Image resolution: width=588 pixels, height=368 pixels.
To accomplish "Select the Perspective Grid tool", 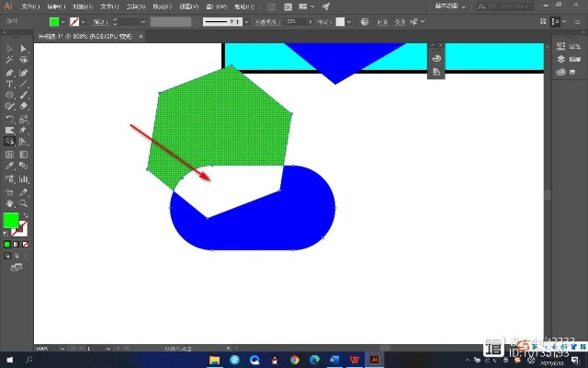I will click(x=23, y=141).
